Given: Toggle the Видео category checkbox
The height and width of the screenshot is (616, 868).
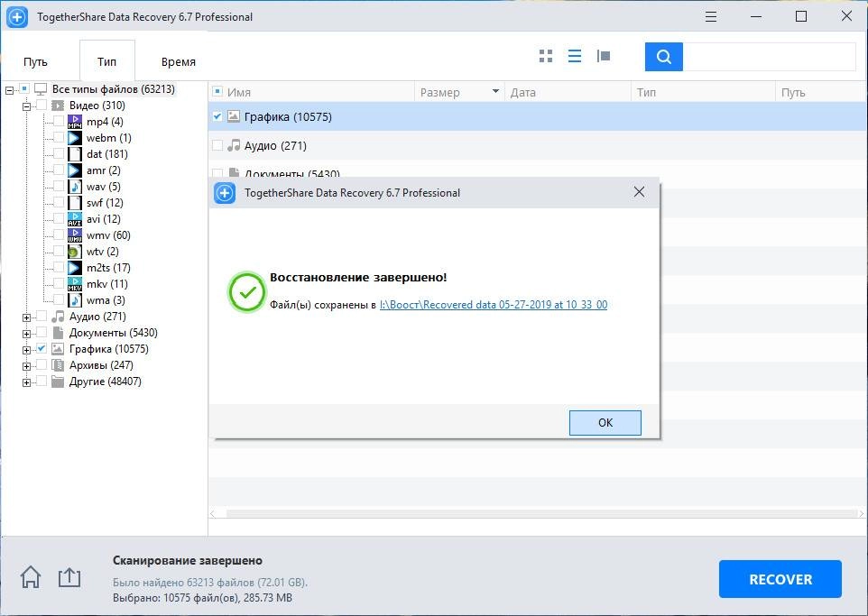Looking at the screenshot, I should coord(42,105).
